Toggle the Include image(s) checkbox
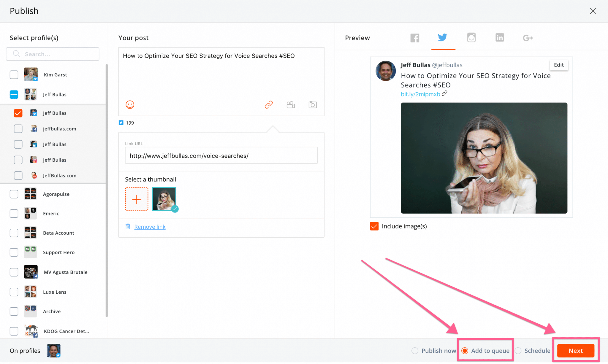The height and width of the screenshot is (364, 608). (374, 226)
